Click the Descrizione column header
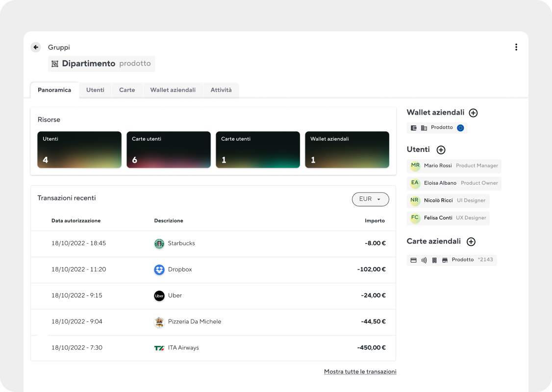Screen dimensions: 552x392 (x=169, y=220)
